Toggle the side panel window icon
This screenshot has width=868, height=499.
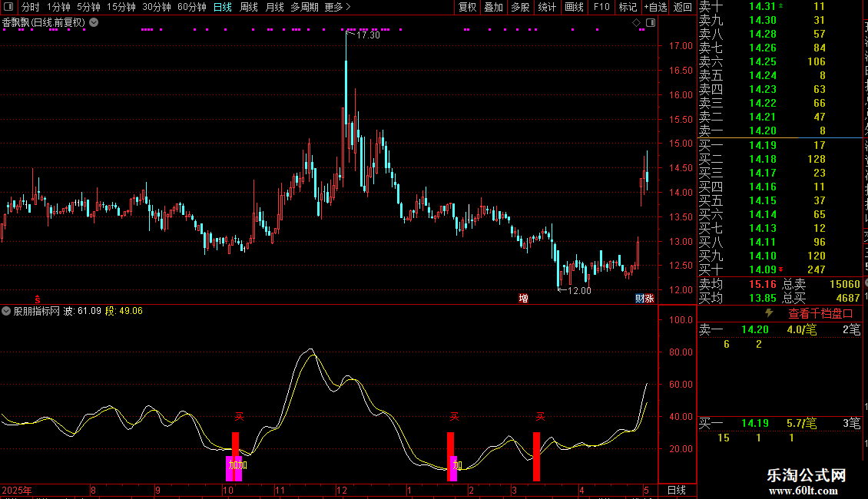point(651,23)
